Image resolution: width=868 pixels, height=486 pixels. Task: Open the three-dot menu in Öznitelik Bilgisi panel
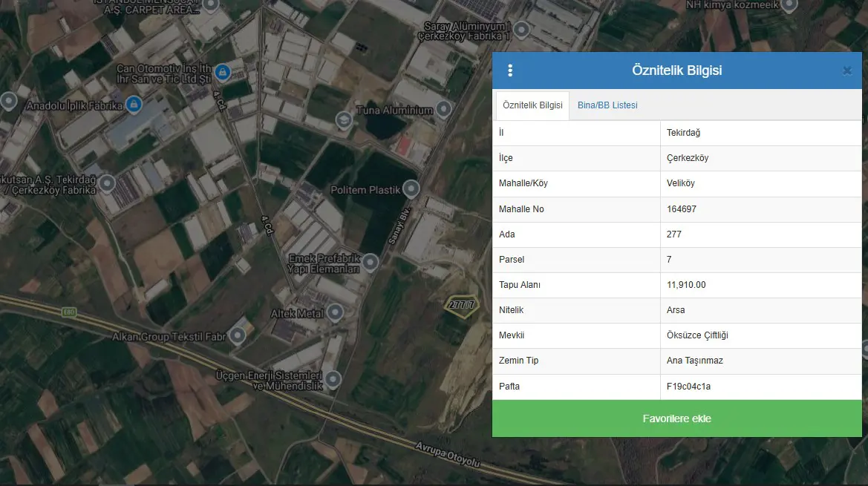coord(510,70)
